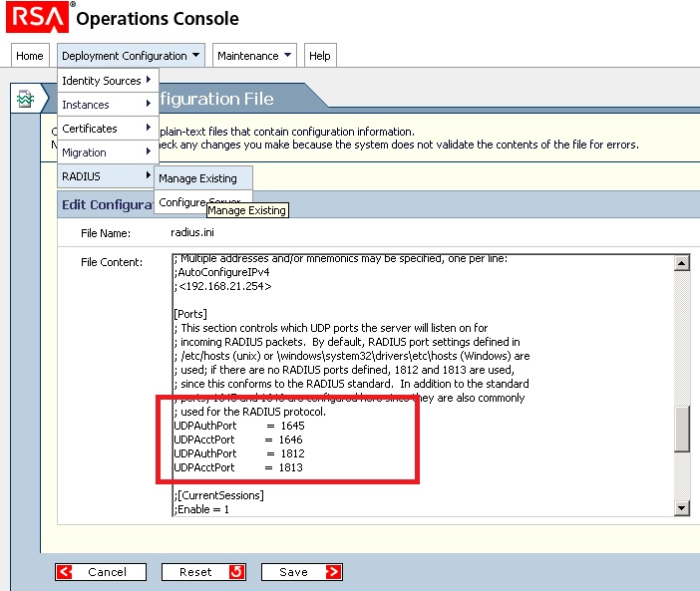Click the Cancel button
The width and height of the screenshot is (700, 591).
point(101,572)
